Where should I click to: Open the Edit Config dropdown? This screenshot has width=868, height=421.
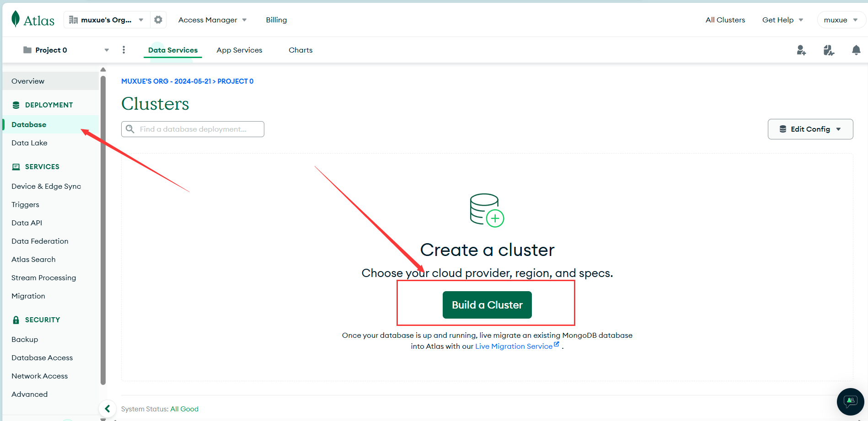pos(810,129)
